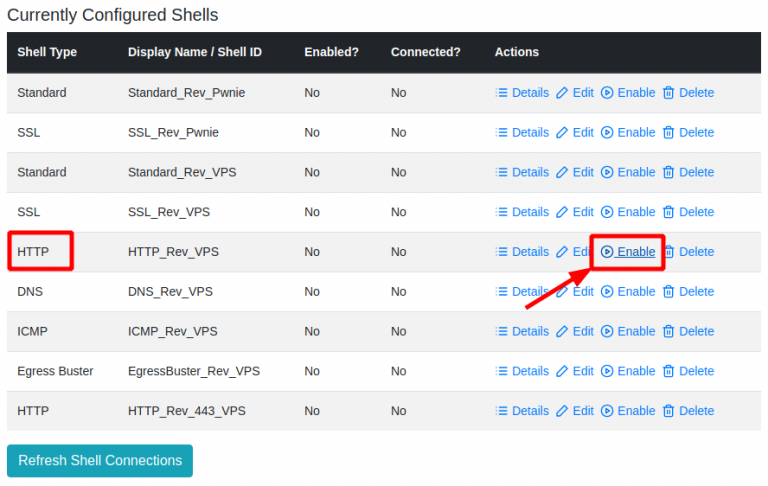768x486 pixels.
Task: Enable the ICMP_Rev_VPS shell link
Action: coord(636,331)
